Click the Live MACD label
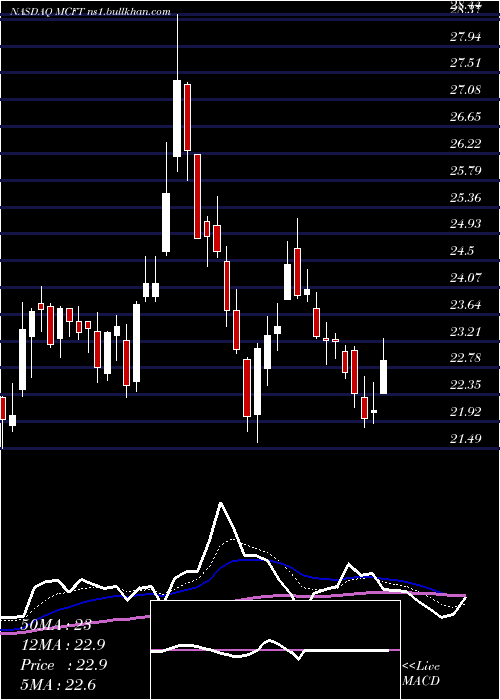The image size is (500, 700). [421, 673]
